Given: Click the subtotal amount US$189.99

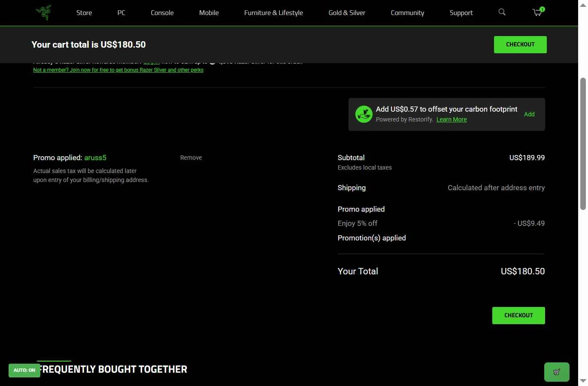Looking at the screenshot, I should coord(527,158).
